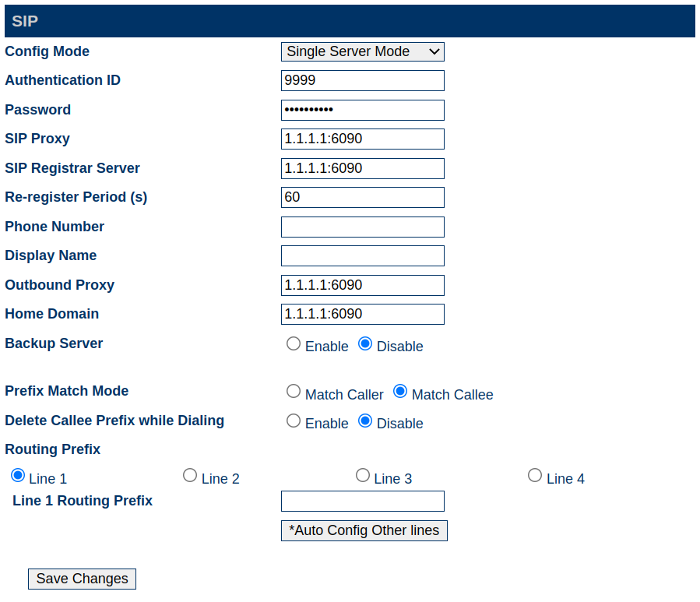Image resolution: width=700 pixels, height=602 pixels.
Task: Click the Prefix Match Mode label
Action: pyautogui.click(x=66, y=391)
